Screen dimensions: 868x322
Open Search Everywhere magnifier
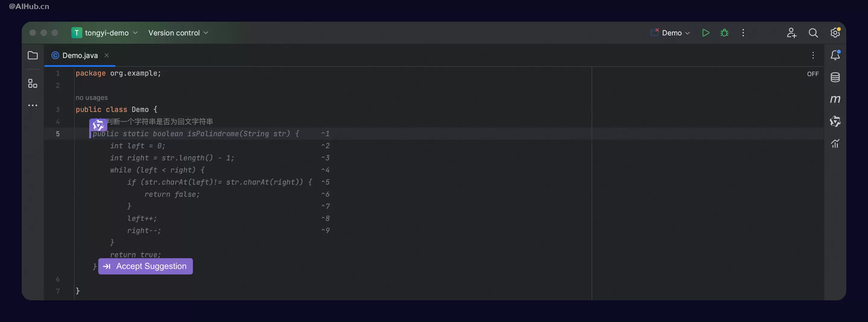(x=813, y=33)
